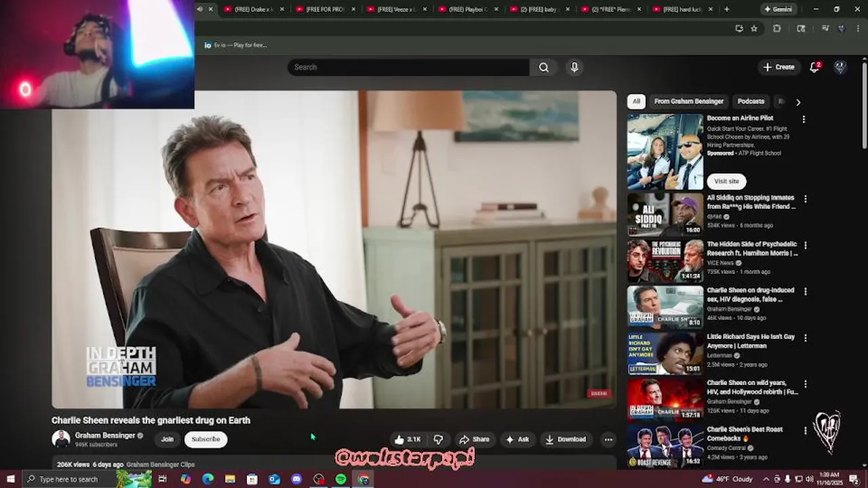The width and height of the screenshot is (868, 488).
Task: Click the Ask button under video
Action: (517, 439)
